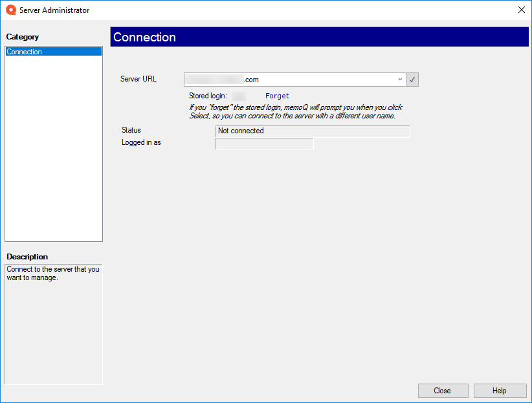This screenshot has width=532, height=403.
Task: Click the checkmark Select button beside Server URL
Action: coord(412,80)
